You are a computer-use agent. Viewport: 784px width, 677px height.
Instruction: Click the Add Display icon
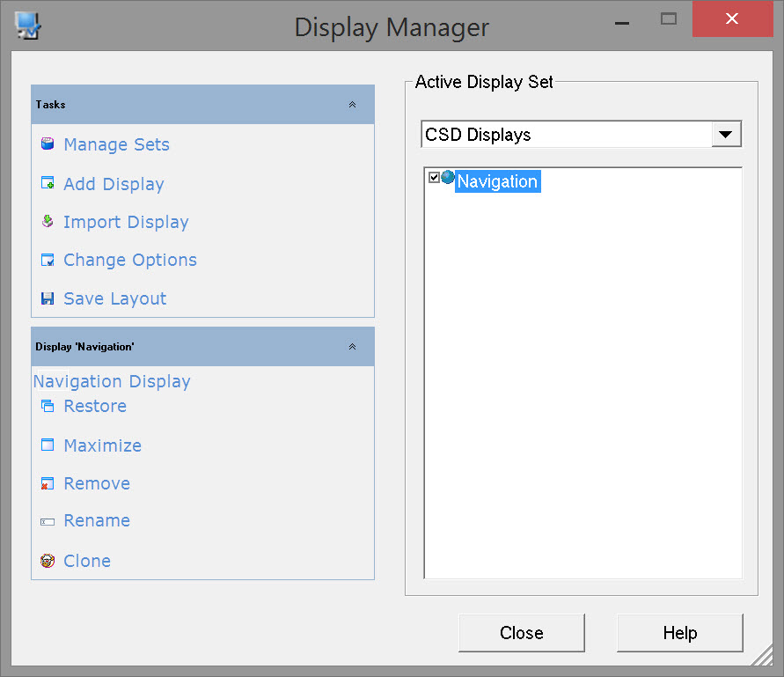pyautogui.click(x=48, y=184)
